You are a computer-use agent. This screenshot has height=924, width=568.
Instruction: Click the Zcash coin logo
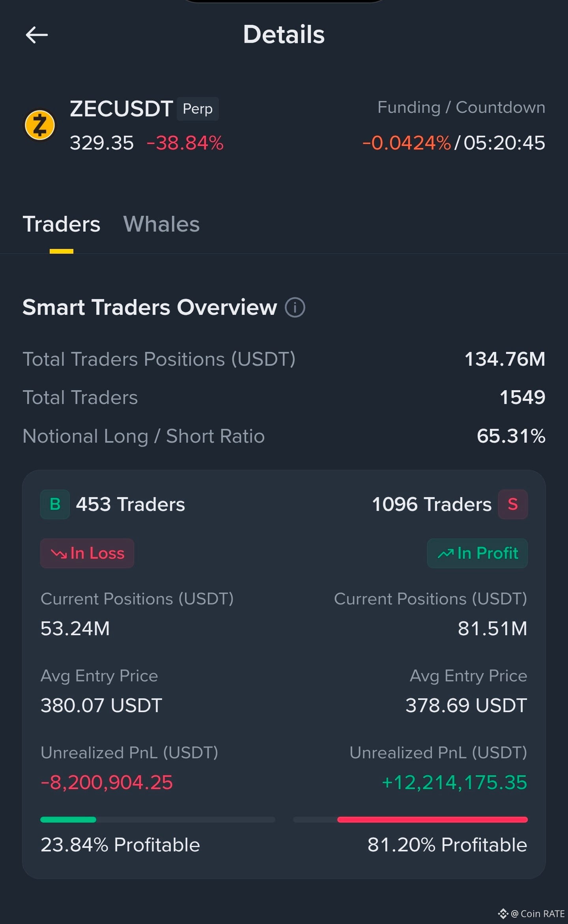pos(40,125)
